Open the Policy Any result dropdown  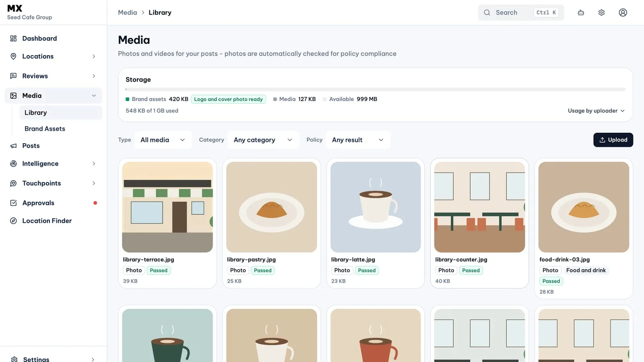pyautogui.click(x=358, y=140)
